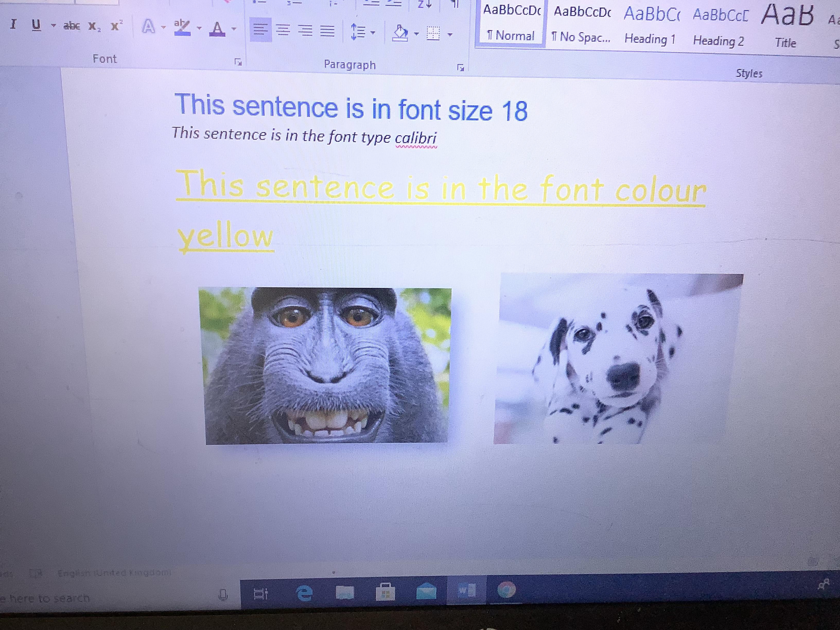Click the misspelled word calibri

click(416, 138)
